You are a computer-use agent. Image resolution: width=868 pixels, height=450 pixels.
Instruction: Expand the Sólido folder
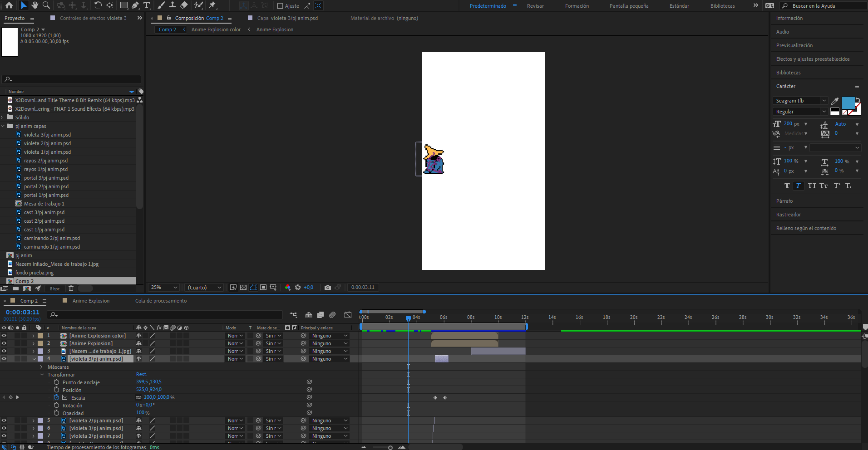coord(3,117)
